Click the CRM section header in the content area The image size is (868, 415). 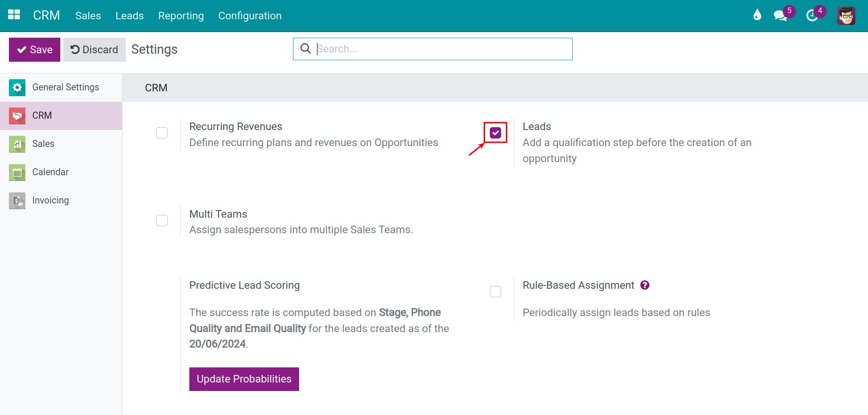(x=156, y=88)
